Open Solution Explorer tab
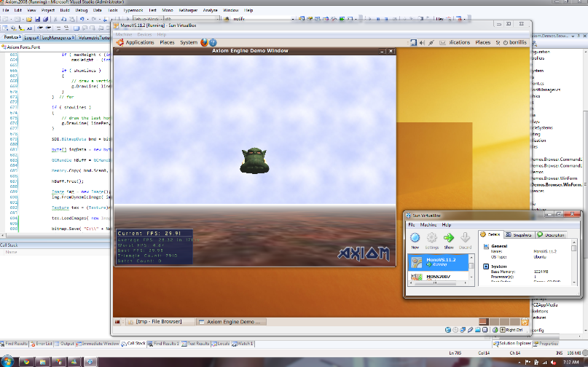 (512, 344)
